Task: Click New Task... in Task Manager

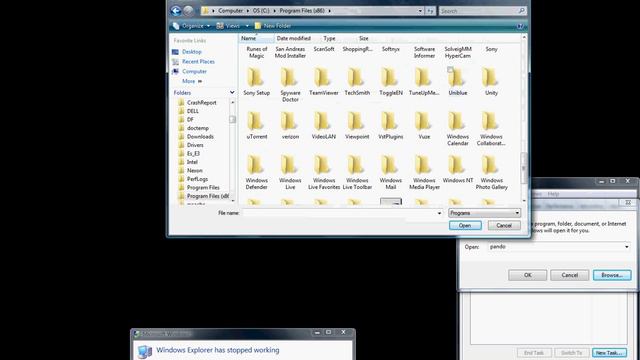Action: 609,353
